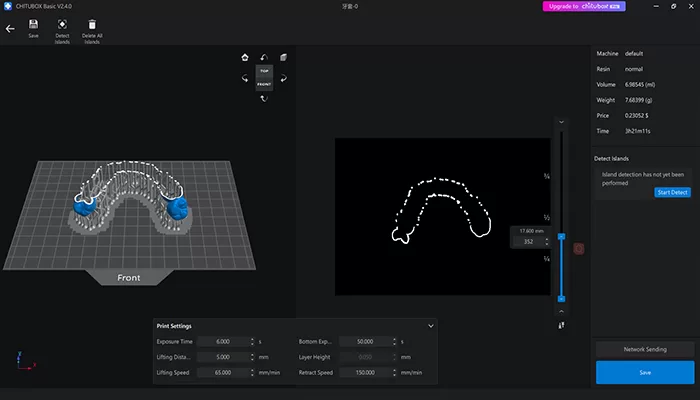
Task: Click the layer number 352 field
Action: pos(528,242)
